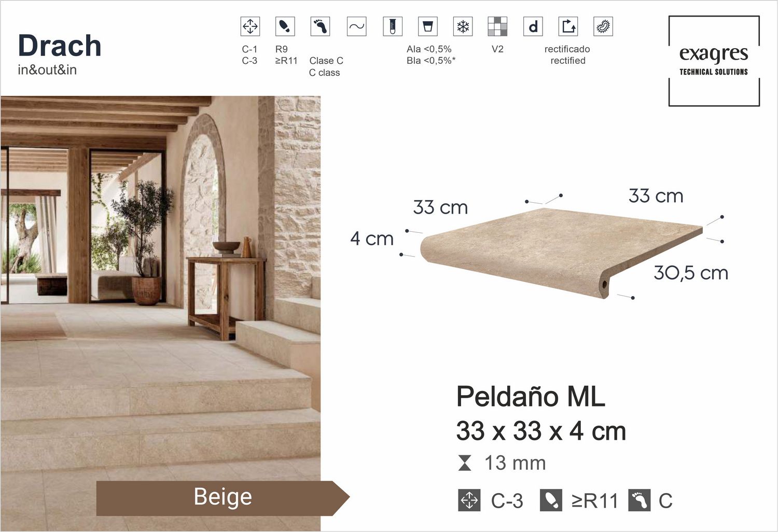This screenshot has height=532, width=778.
Task: Click the Clase C label
Action: (x=326, y=61)
